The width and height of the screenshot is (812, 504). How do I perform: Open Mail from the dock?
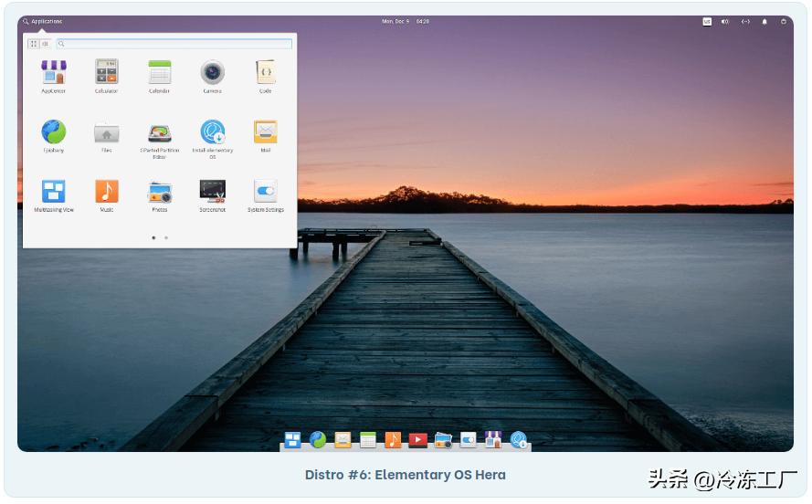[x=343, y=440]
